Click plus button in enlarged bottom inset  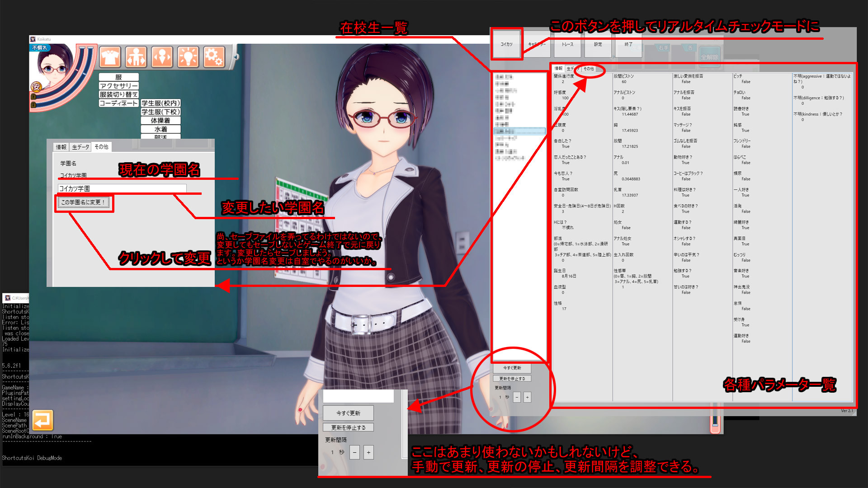(x=369, y=452)
